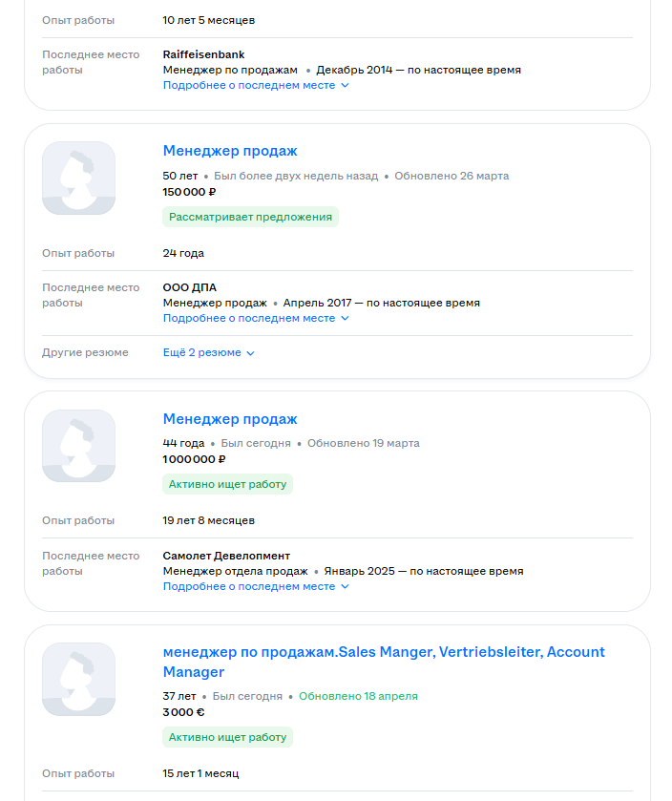Expand ООО ДПА last workplace details
672x801 pixels.
tap(249, 318)
